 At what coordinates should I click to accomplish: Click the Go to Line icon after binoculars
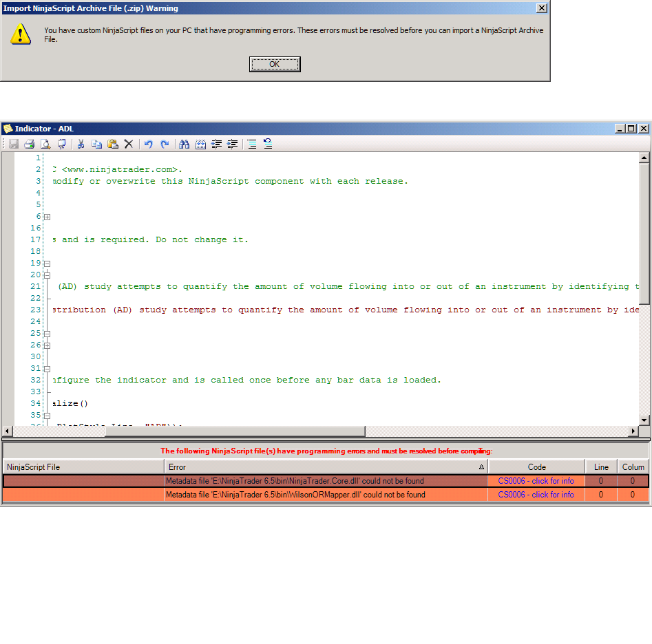tap(200, 144)
